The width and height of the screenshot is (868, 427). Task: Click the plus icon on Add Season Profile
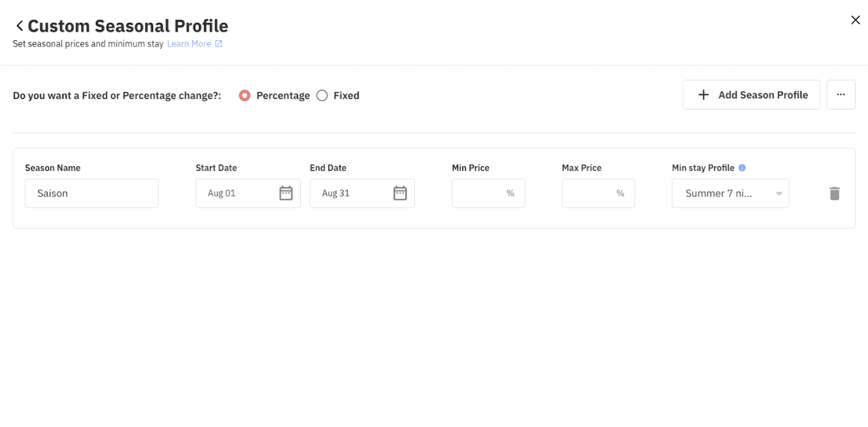tap(703, 95)
